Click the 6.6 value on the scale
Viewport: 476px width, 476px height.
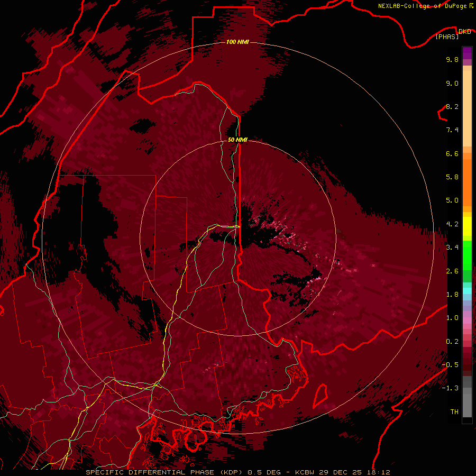452,153
